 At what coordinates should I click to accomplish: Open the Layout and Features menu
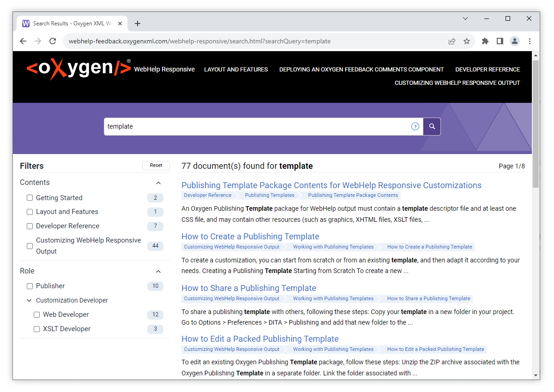coord(236,69)
